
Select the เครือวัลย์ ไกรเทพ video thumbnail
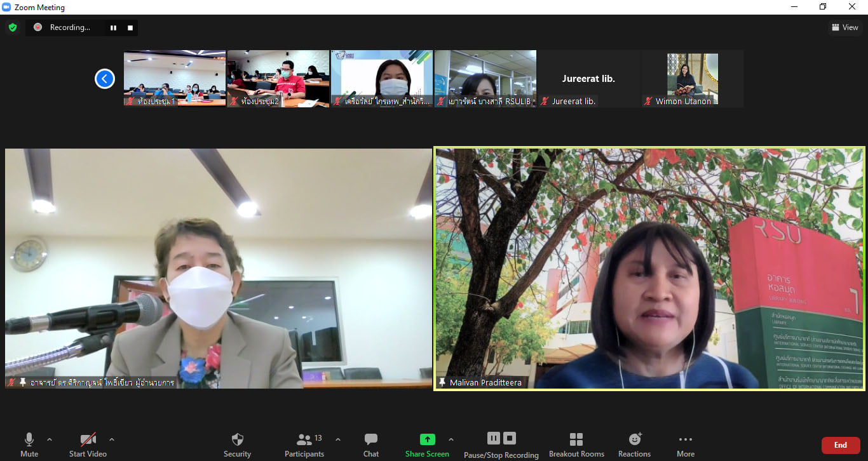(x=382, y=79)
